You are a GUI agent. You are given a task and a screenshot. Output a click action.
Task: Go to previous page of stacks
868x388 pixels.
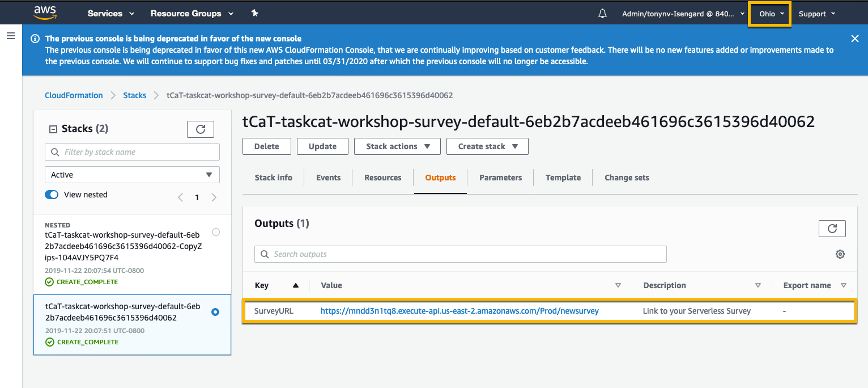(x=180, y=197)
